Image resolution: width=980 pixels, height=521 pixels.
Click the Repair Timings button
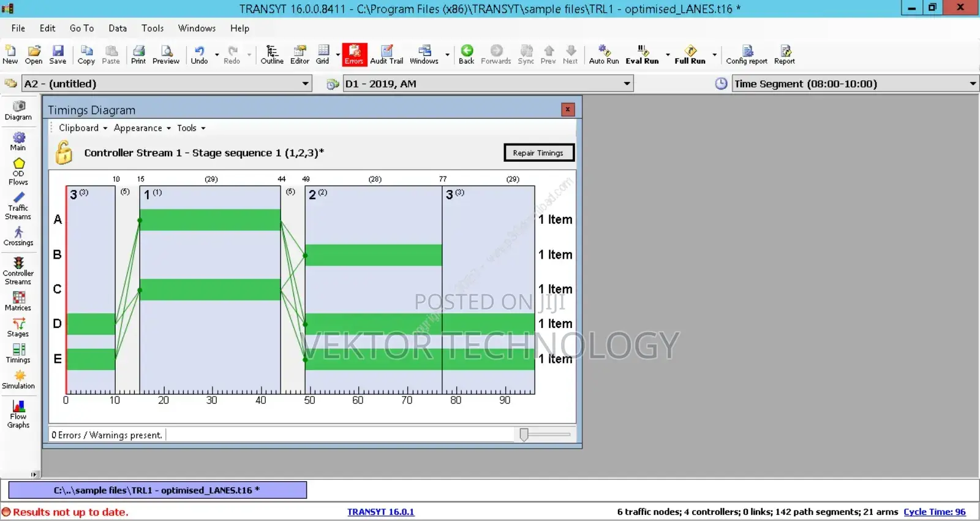[x=538, y=153]
